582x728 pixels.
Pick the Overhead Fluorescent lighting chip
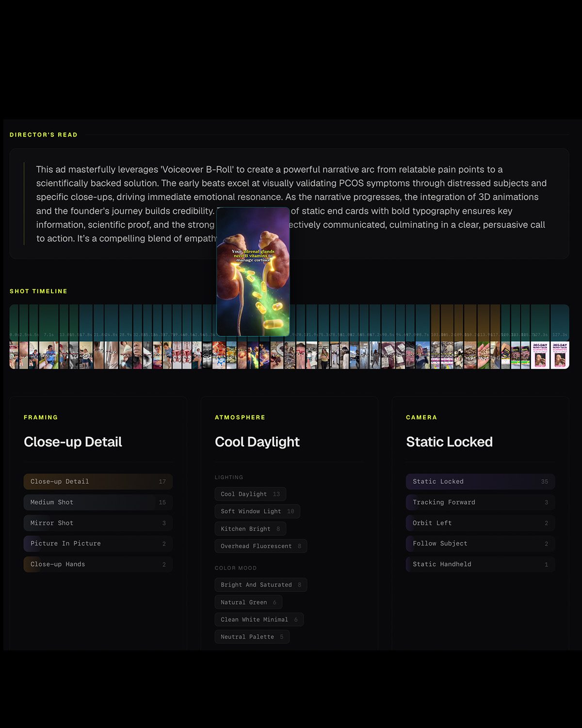point(261,546)
